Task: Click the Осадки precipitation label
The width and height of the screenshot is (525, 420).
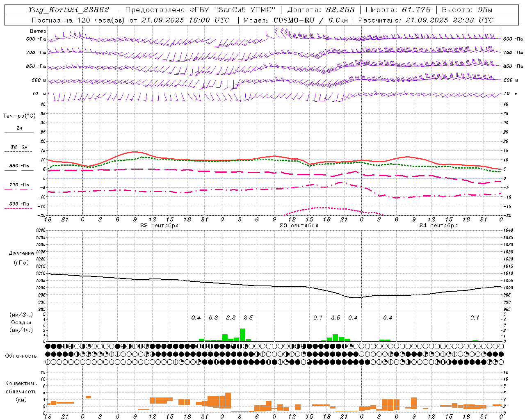Action: point(21,322)
